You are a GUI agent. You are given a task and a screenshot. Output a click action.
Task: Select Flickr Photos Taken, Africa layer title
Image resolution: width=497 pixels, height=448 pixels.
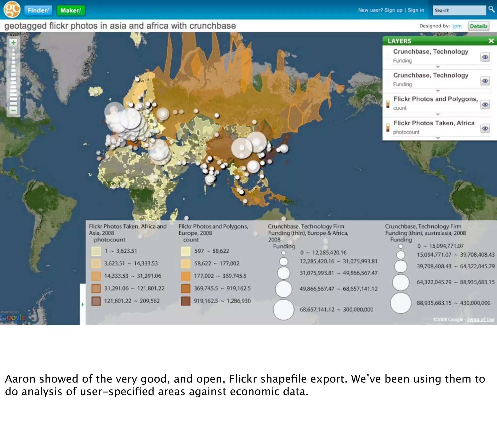click(434, 123)
